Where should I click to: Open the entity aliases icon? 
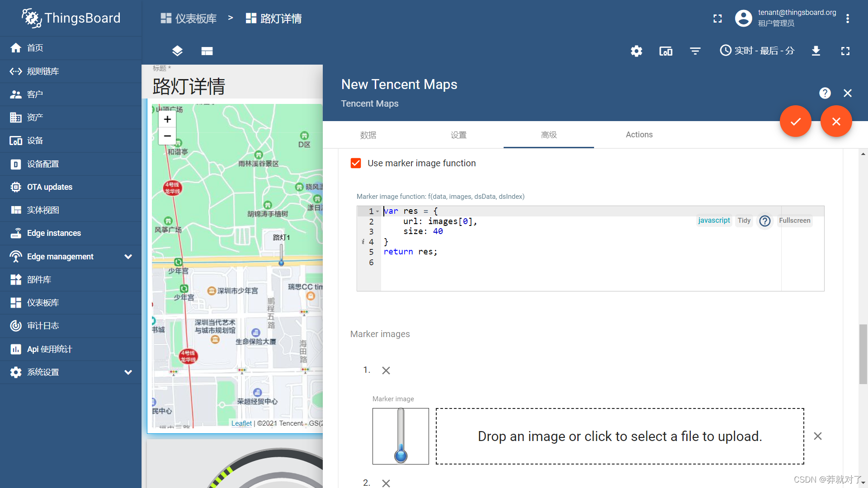(x=666, y=51)
